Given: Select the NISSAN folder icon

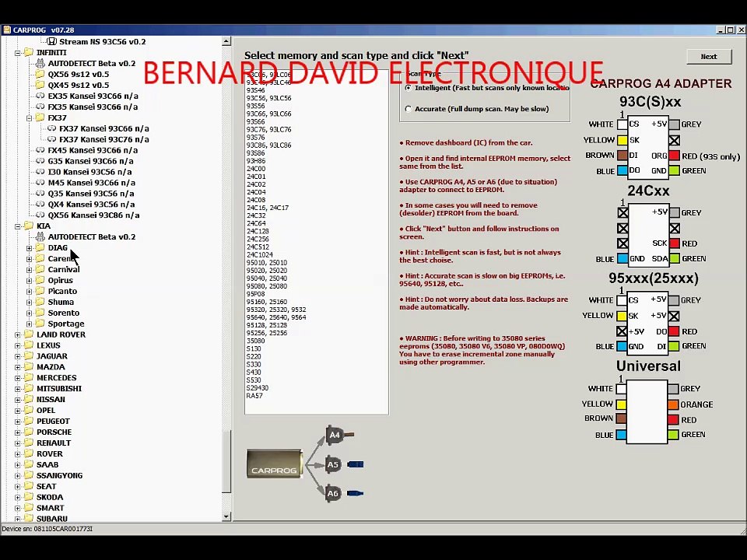Looking at the screenshot, I should pos(29,399).
